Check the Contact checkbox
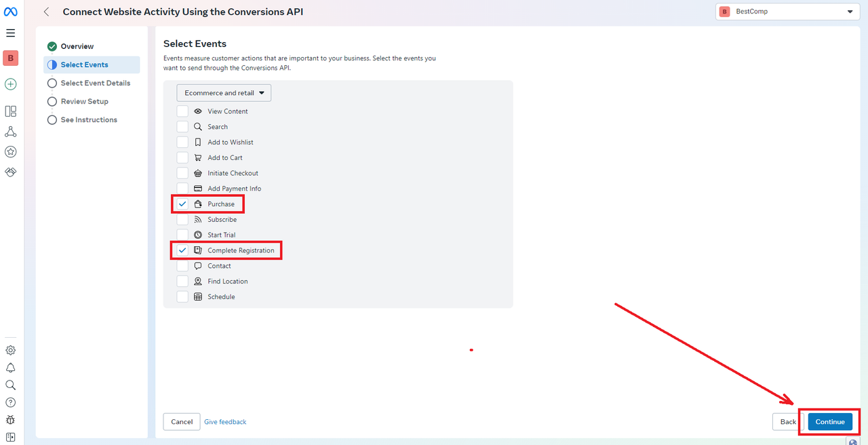The width and height of the screenshot is (868, 445). [182, 266]
